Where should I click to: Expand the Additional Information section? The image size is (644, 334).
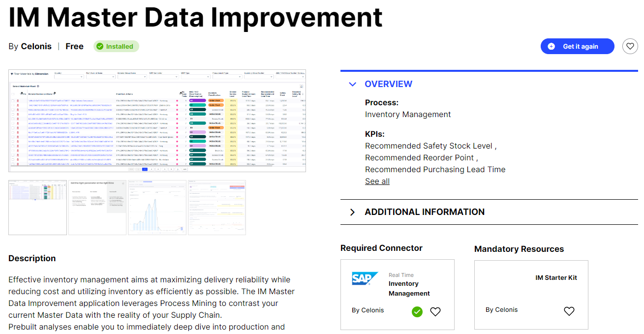[352, 212]
